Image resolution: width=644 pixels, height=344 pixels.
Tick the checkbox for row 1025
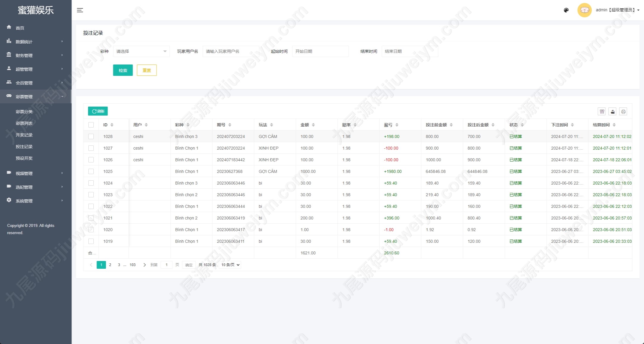coord(91,171)
